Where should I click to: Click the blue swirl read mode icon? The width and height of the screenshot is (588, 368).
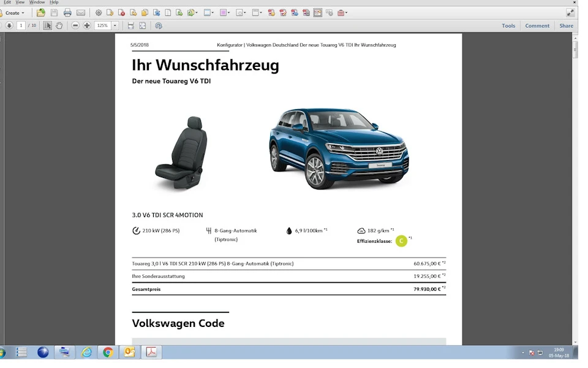coord(159,26)
